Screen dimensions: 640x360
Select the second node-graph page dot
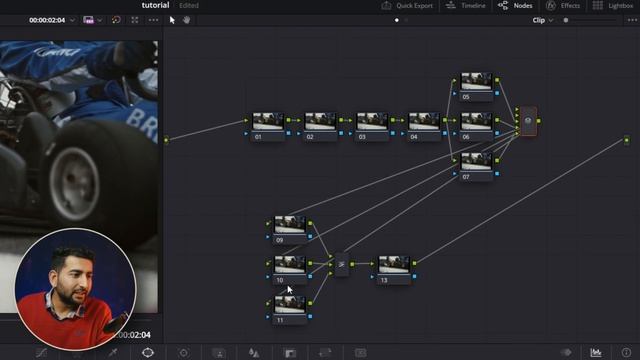click(x=406, y=20)
